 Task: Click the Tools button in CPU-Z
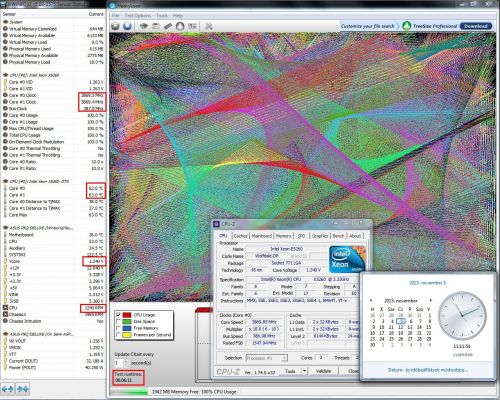[290, 371]
